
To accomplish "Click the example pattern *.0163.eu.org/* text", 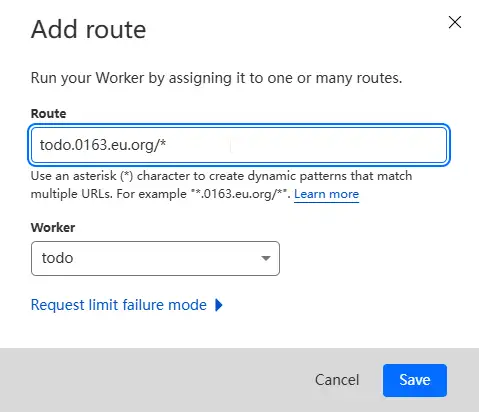I will coord(240,194).
